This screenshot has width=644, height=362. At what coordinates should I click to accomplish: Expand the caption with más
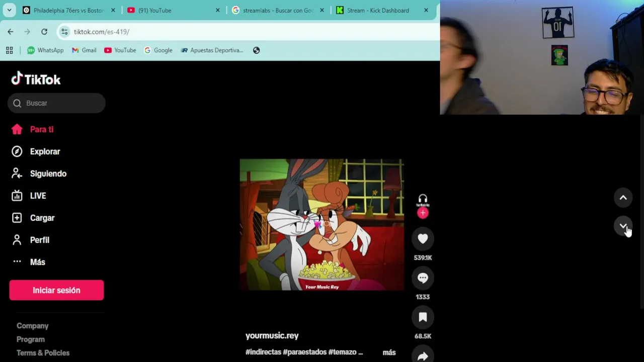[389, 352]
